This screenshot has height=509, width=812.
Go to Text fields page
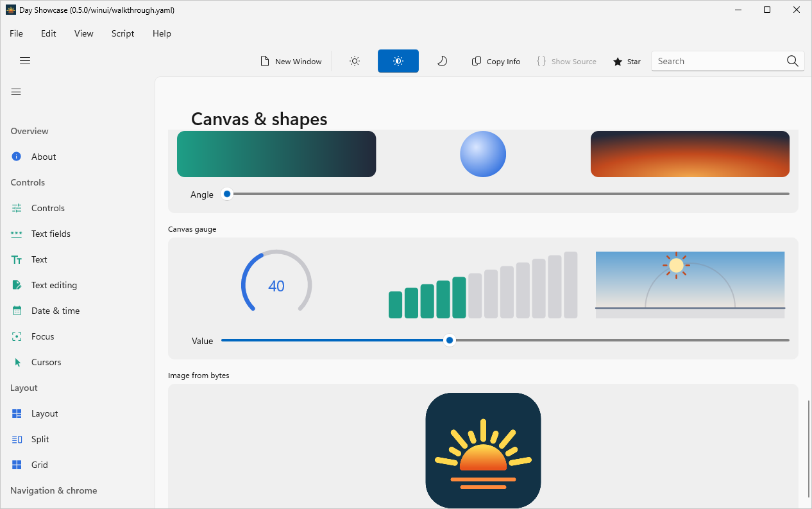[x=77, y=234]
